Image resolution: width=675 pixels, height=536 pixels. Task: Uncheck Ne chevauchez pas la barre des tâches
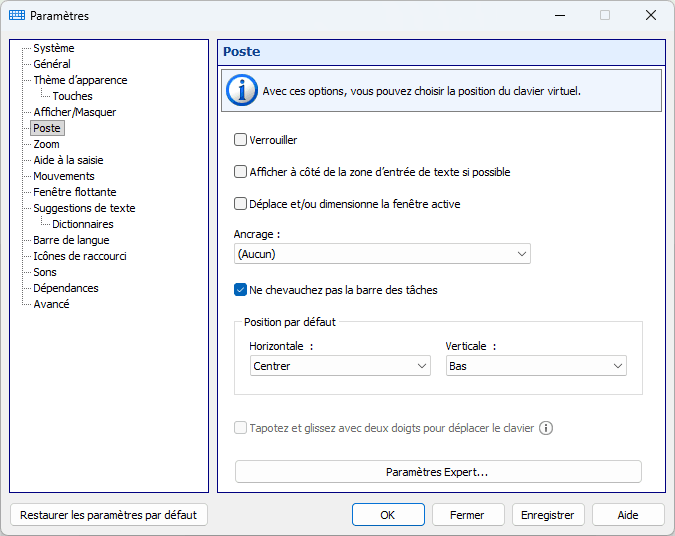[x=240, y=290]
